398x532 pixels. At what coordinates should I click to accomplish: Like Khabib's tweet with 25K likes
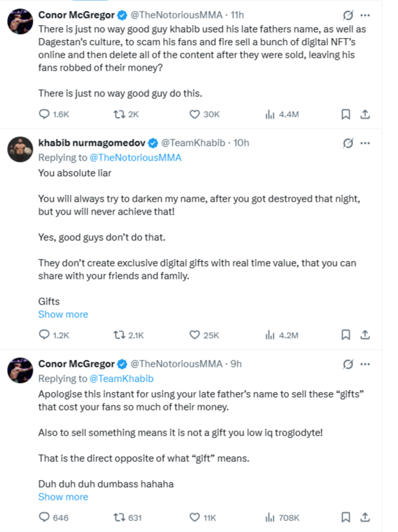tap(195, 335)
